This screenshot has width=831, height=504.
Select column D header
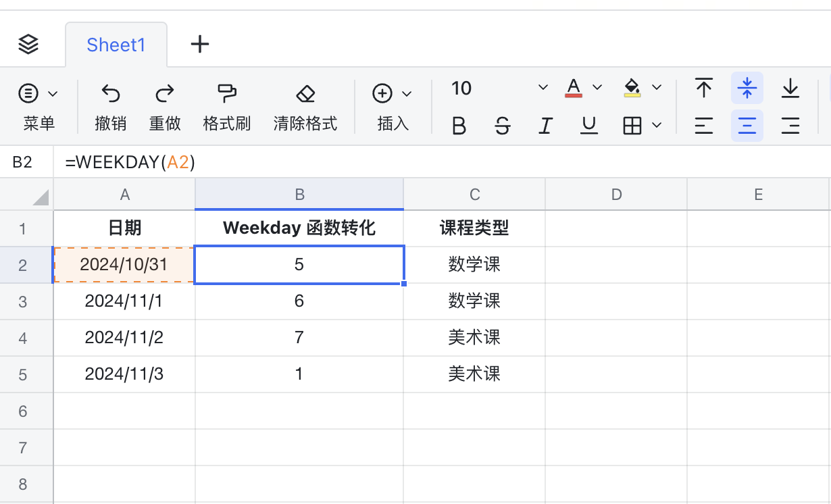(616, 195)
